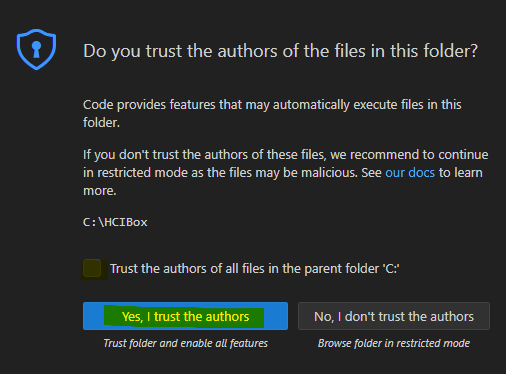506x374 pixels.
Task: Select the C:\HCIBox folder path text
Action: (x=115, y=222)
